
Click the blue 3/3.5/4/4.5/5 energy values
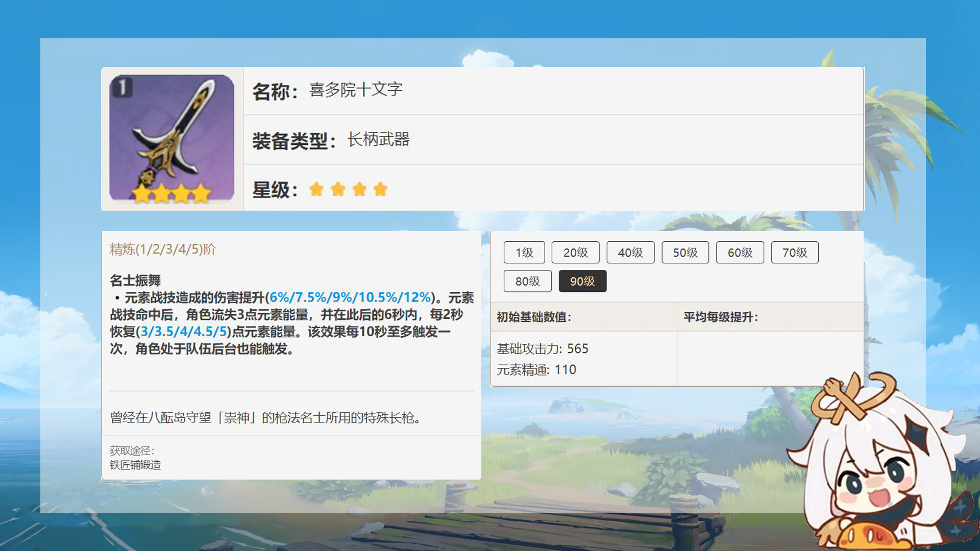[x=184, y=332]
